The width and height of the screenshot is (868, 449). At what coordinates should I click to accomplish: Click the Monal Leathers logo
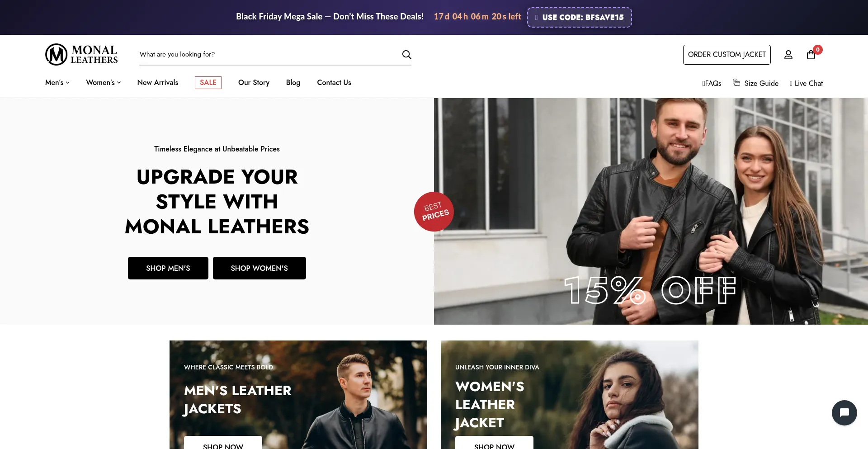[81, 54]
